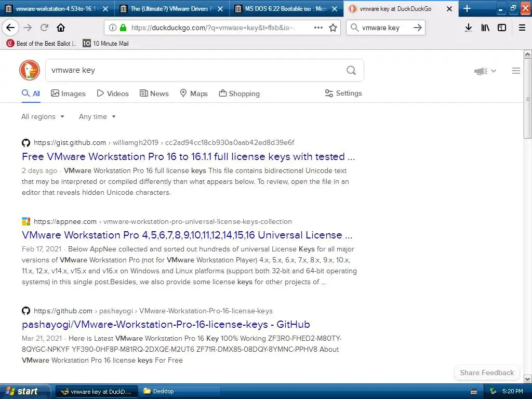The width and height of the screenshot is (532, 399).
Task: Show site information icon in the address bar
Action: [113, 28]
